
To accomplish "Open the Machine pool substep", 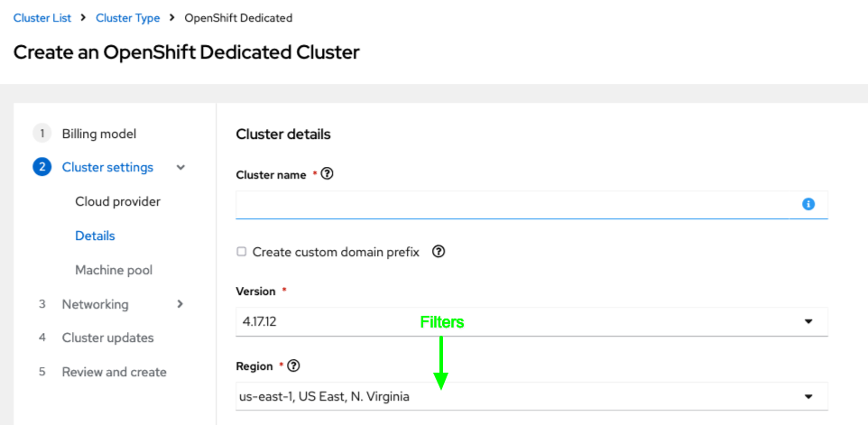I will point(114,270).
